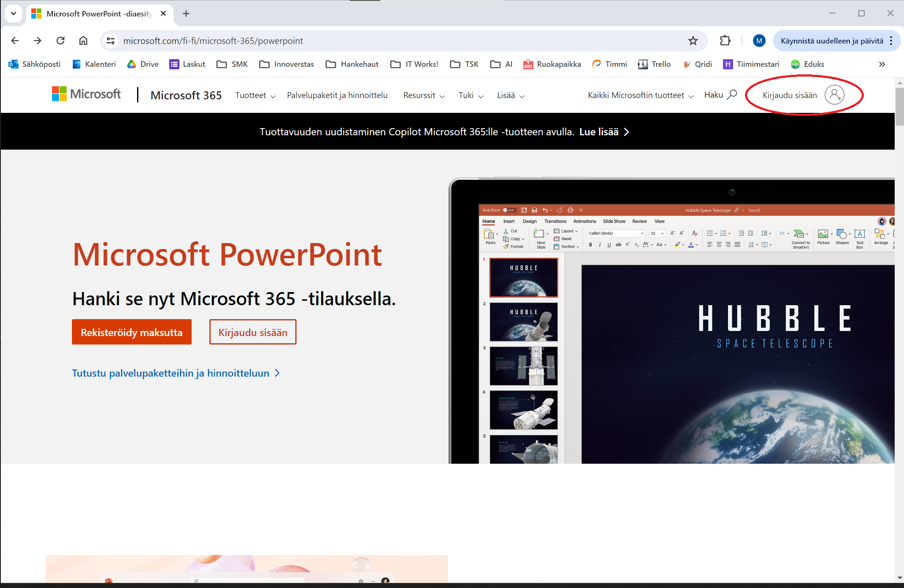Expand the Resurssit menu
Image resolution: width=904 pixels, height=588 pixels.
pyautogui.click(x=424, y=96)
